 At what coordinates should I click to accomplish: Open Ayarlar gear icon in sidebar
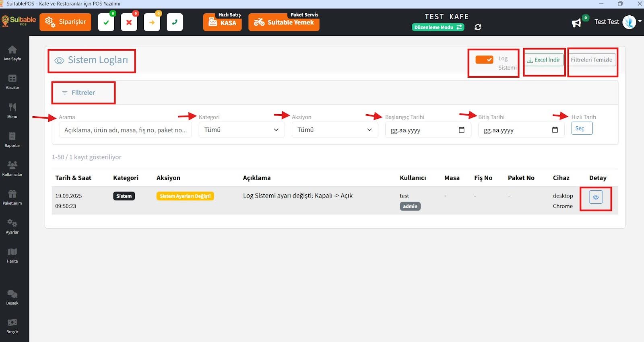12,226
